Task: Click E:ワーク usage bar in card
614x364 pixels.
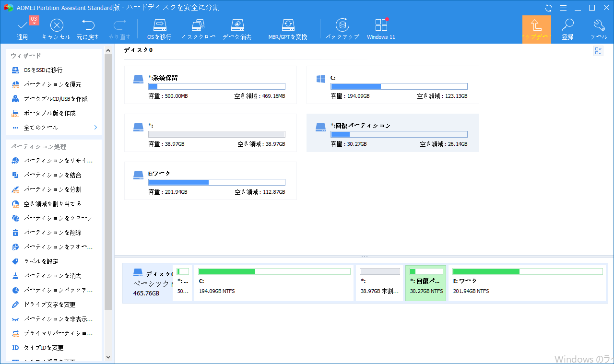Action: [x=217, y=182]
